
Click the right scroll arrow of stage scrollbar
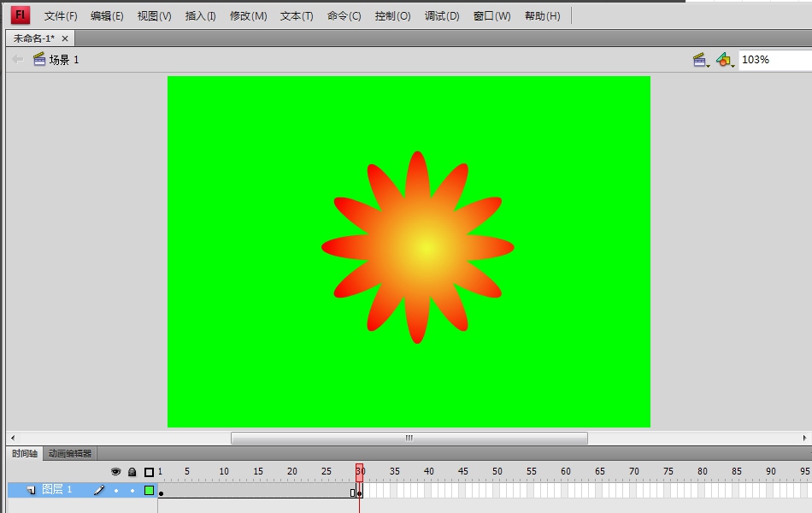(804, 438)
